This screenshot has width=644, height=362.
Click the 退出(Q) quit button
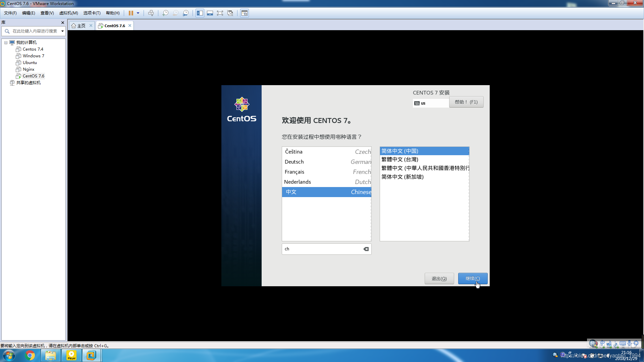point(439,279)
